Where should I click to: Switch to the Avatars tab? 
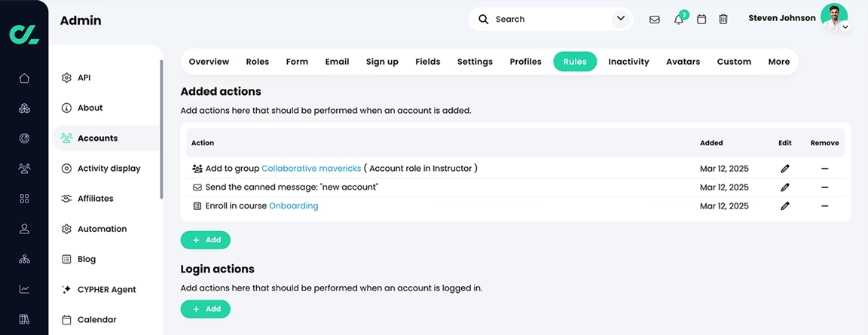coord(683,62)
